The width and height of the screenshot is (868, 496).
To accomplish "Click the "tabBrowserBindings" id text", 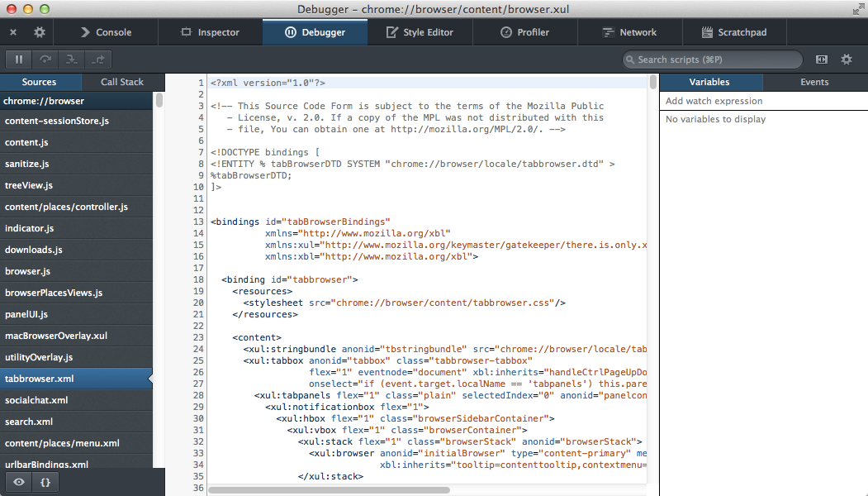I will [336, 222].
